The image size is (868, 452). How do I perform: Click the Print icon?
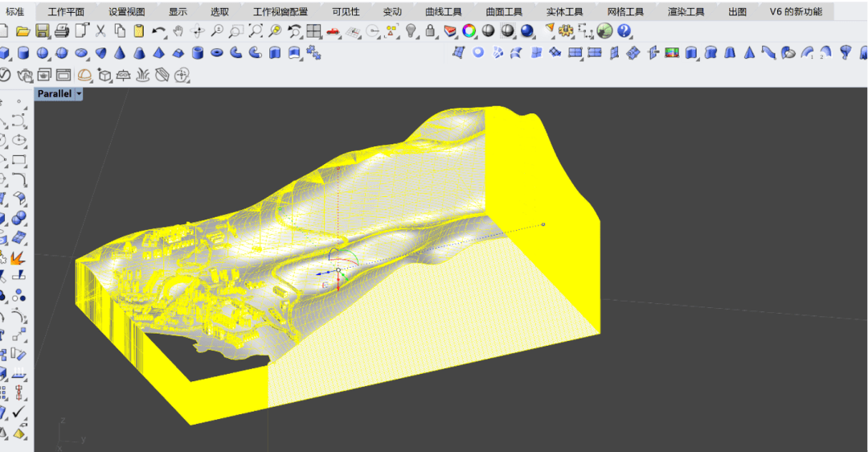(62, 31)
